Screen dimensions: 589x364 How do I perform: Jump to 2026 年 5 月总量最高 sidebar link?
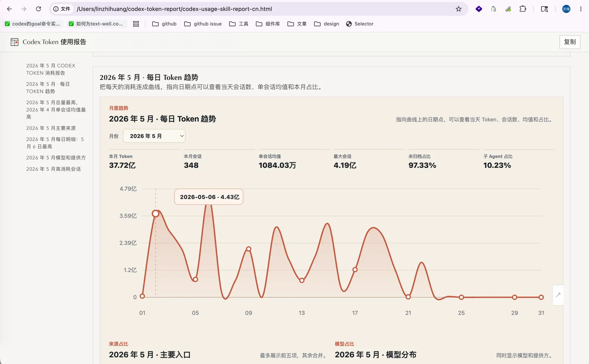[x=56, y=110]
